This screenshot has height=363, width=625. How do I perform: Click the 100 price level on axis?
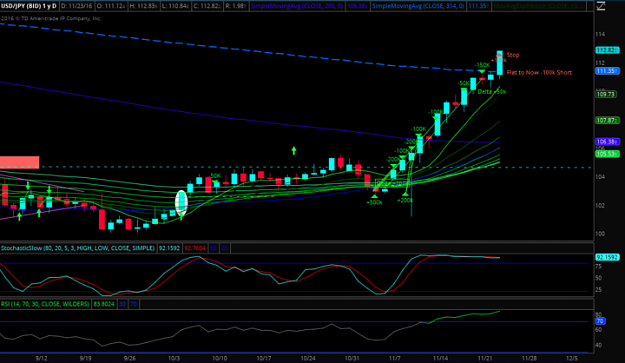coord(600,234)
